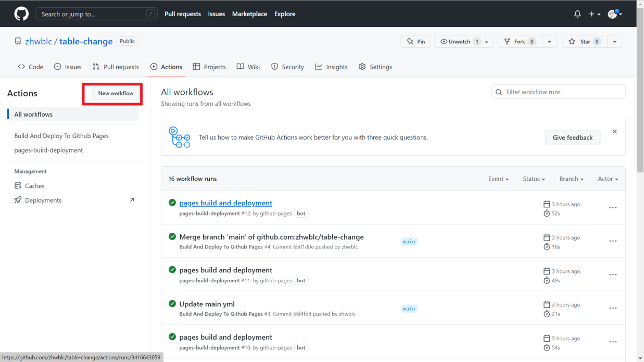
Task: Open the Actor filter dropdown
Action: point(608,179)
